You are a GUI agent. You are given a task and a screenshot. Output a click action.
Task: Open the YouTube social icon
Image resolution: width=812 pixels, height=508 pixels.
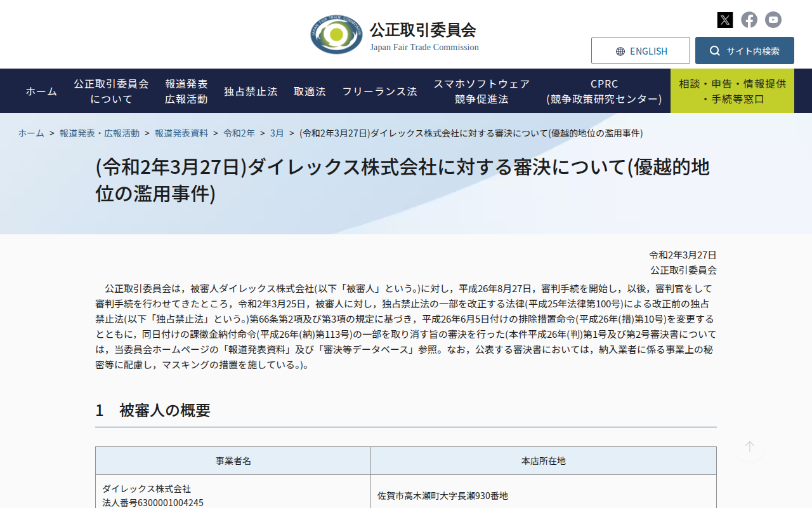coord(773,20)
